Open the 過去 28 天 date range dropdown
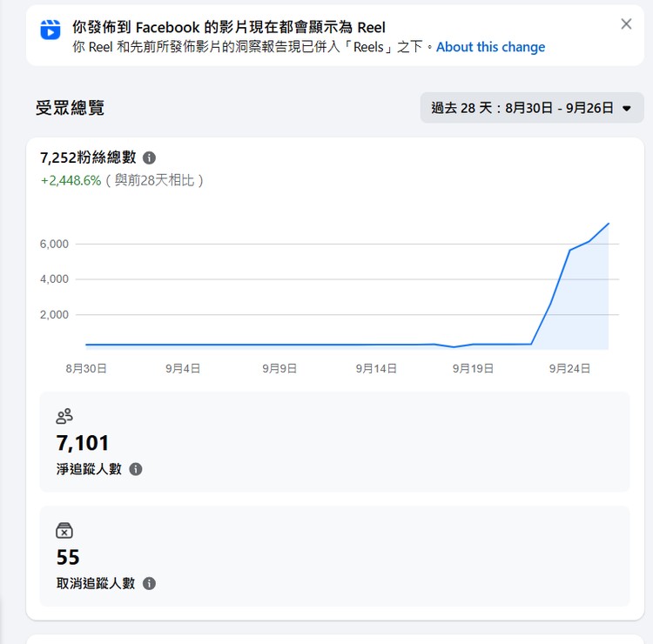The width and height of the screenshot is (653, 644). [x=532, y=108]
